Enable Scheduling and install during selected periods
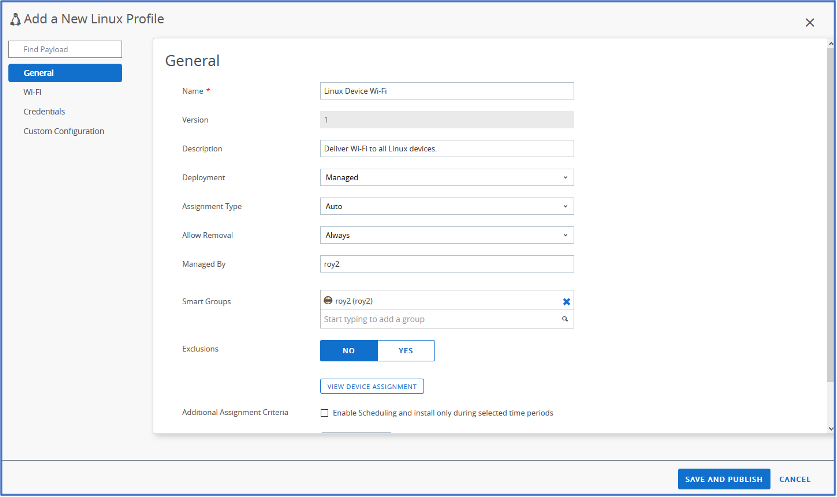Screen dimensions: 837x497 (x=324, y=413)
